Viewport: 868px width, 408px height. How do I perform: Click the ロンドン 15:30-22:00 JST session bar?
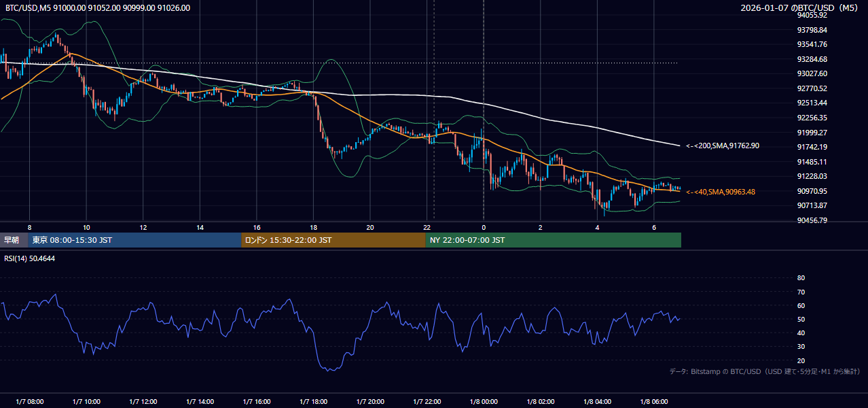[333, 240]
